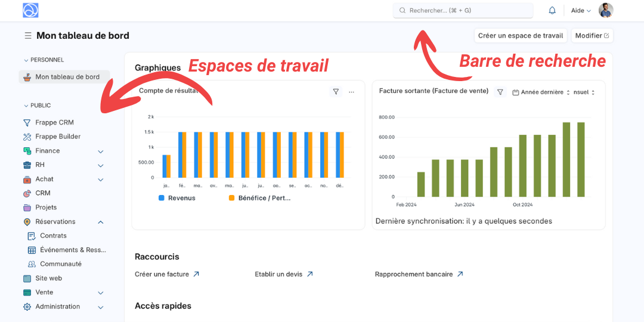The image size is (644, 322).
Task: Click the Accès rapides heading
Action: click(x=163, y=306)
